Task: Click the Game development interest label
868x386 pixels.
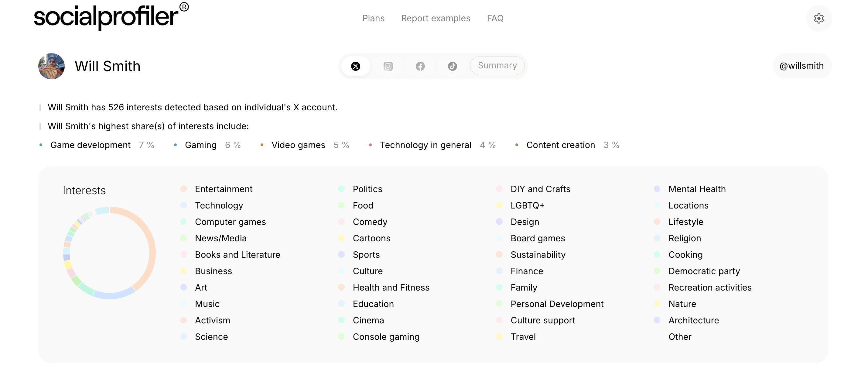Action: [x=90, y=145]
